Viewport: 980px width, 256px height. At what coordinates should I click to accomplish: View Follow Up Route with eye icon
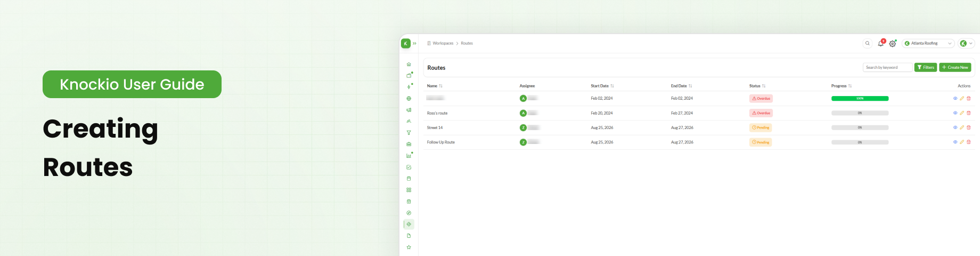pos(955,142)
